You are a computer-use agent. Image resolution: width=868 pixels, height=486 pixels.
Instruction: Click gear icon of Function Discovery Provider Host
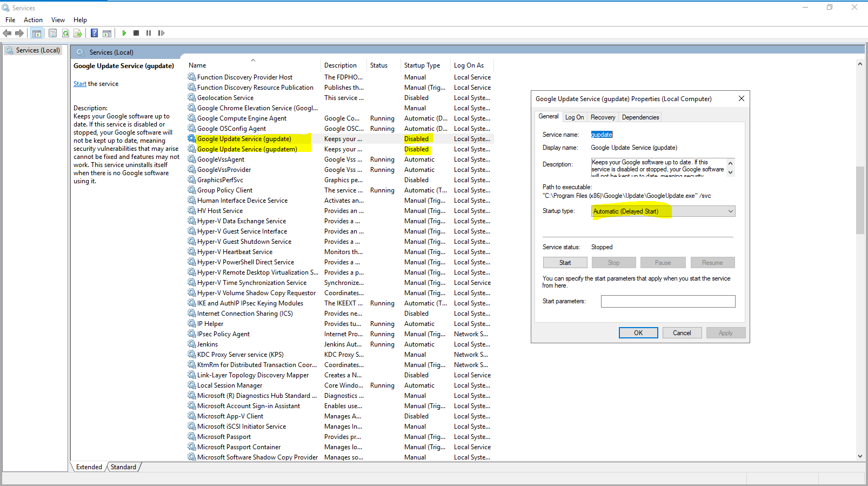(192, 77)
